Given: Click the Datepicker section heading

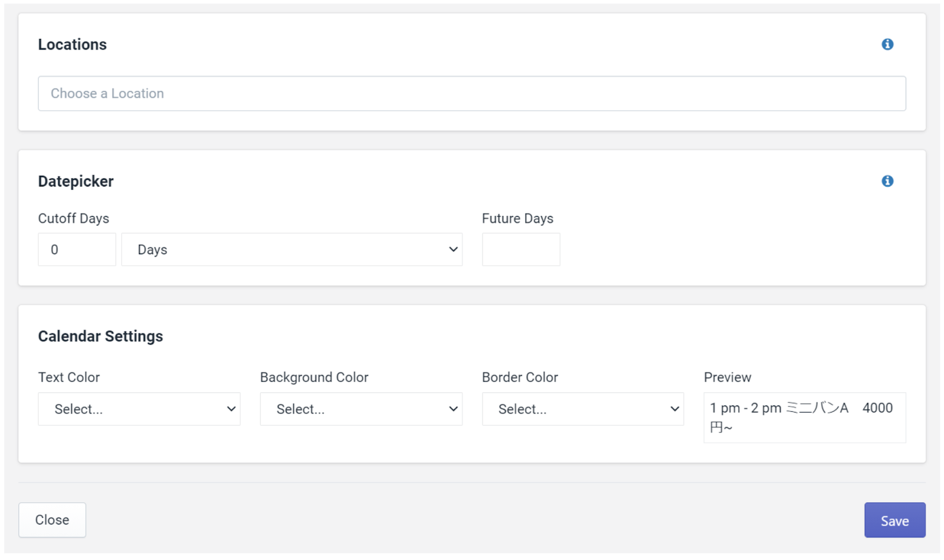Looking at the screenshot, I should (76, 182).
